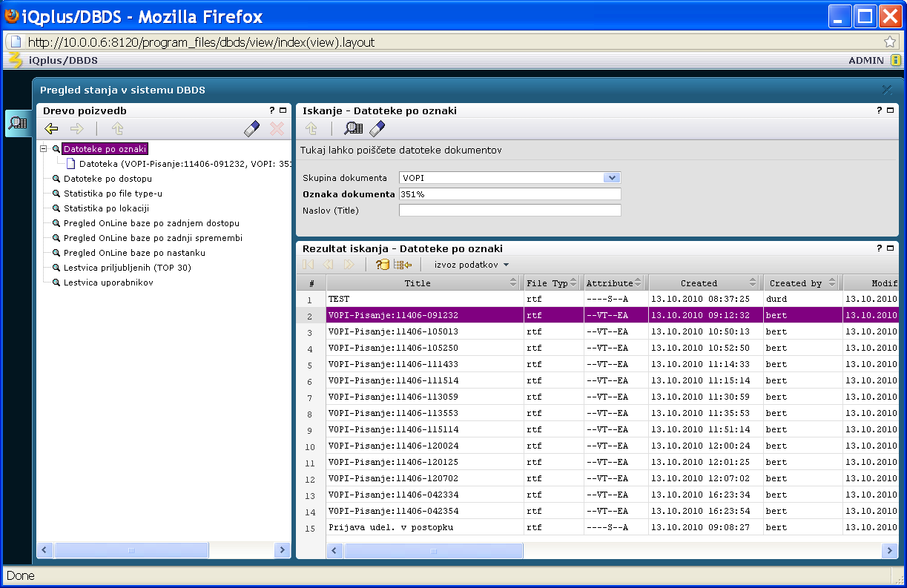
Task: Go back with the yellow left arrow
Action: tap(51, 129)
